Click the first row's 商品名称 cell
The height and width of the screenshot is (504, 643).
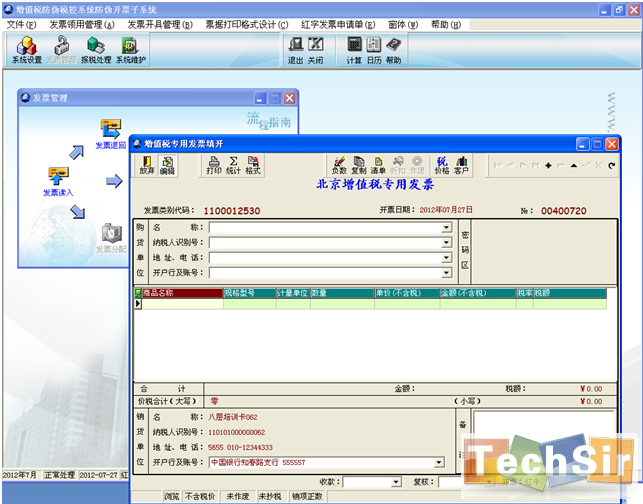[182, 303]
